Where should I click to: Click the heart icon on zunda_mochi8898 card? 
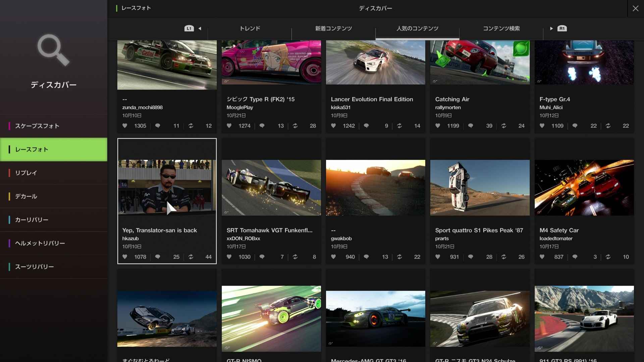(125, 126)
